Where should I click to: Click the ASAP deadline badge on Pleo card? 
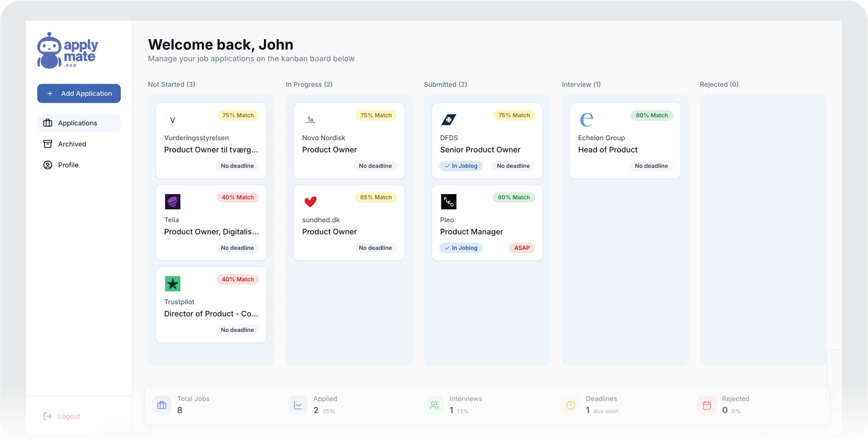coord(522,247)
